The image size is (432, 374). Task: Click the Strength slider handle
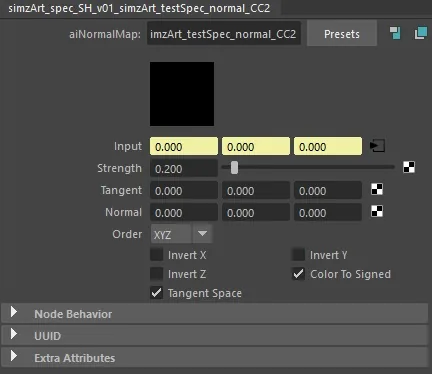pos(234,168)
